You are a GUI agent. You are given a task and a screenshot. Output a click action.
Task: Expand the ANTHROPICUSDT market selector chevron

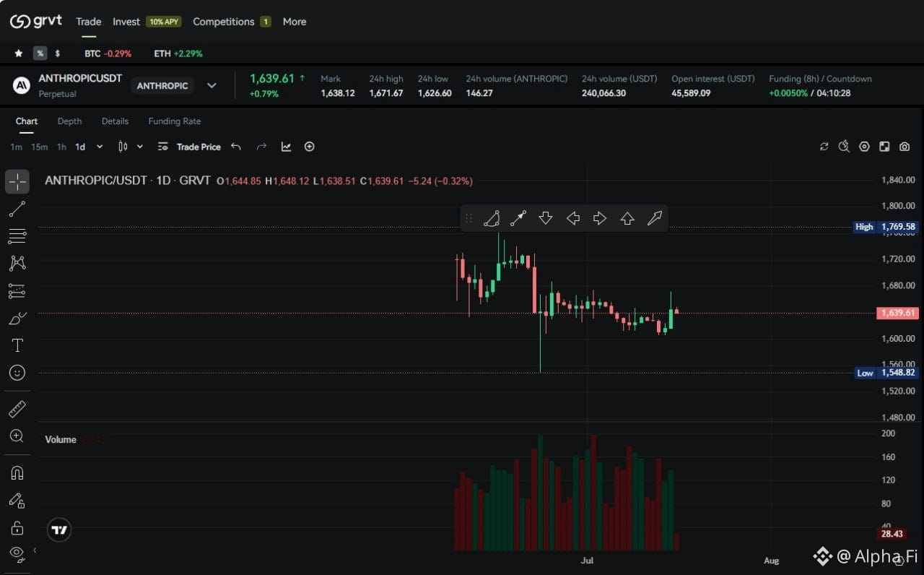click(212, 85)
